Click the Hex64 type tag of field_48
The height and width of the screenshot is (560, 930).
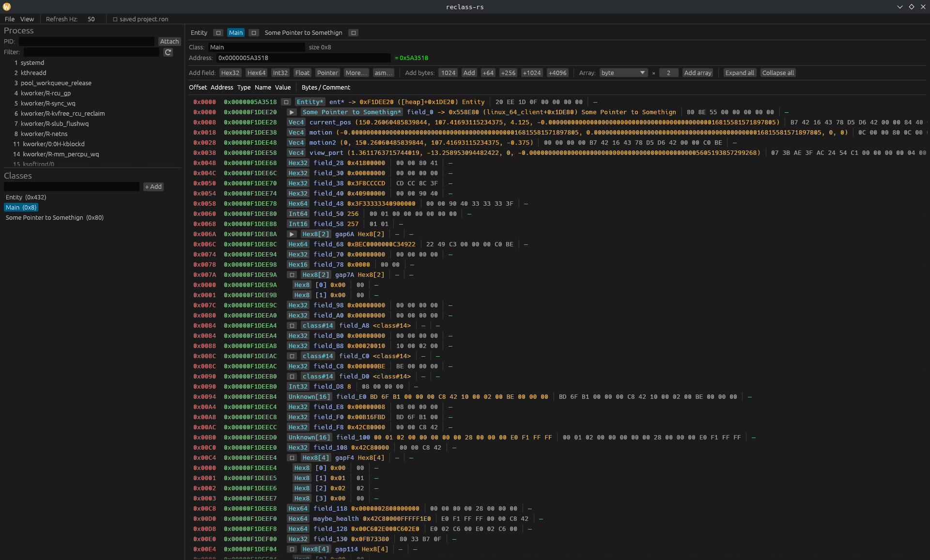(x=298, y=204)
